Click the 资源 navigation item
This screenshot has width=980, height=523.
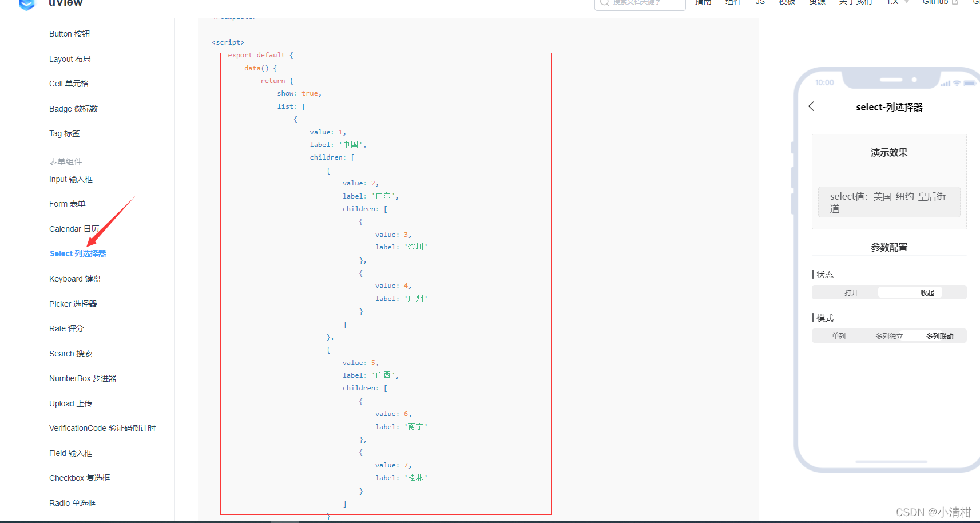tap(816, 3)
